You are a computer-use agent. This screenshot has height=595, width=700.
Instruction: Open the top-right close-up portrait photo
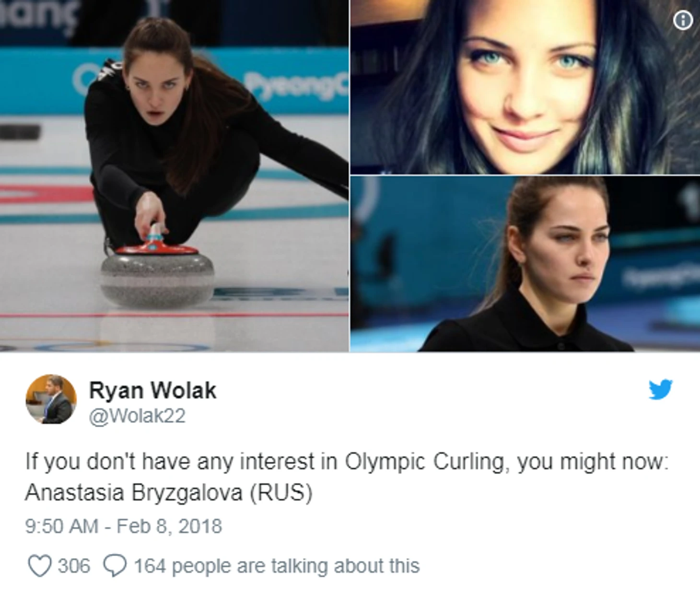coord(525,87)
